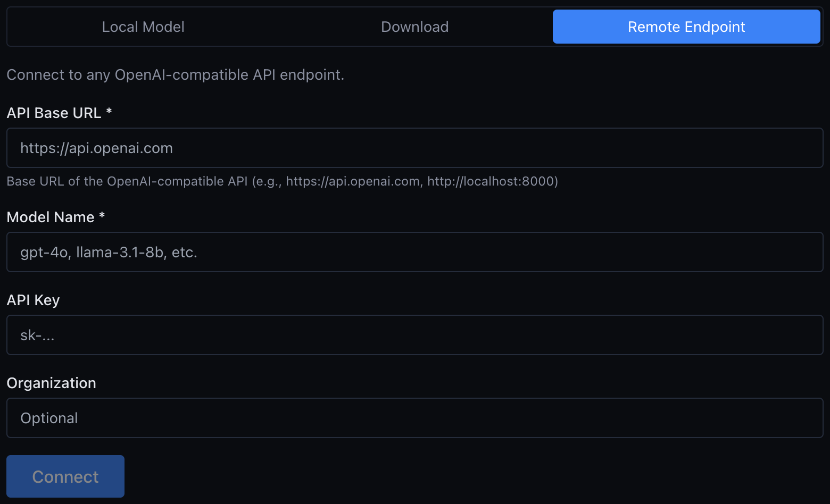Activate Connect to submit endpoint settings

65,476
